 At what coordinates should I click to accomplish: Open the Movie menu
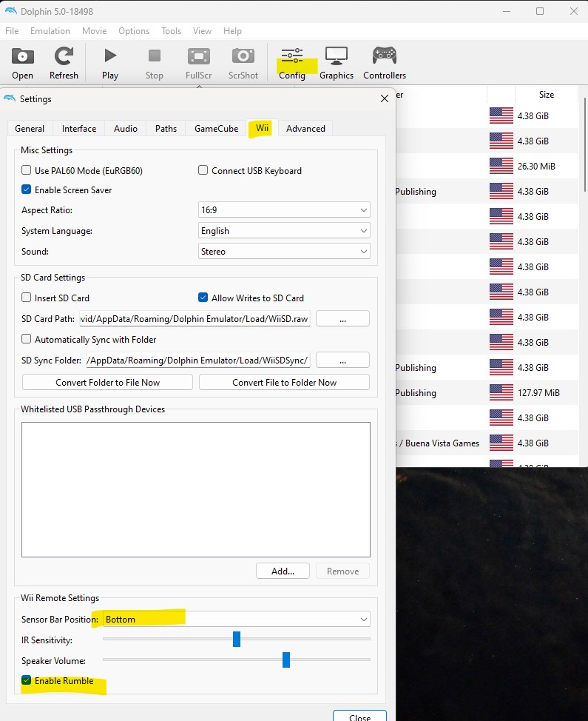point(94,31)
